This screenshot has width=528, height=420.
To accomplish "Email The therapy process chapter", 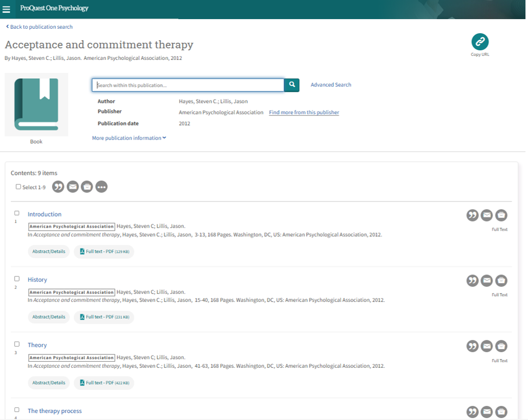I will (x=487, y=412).
